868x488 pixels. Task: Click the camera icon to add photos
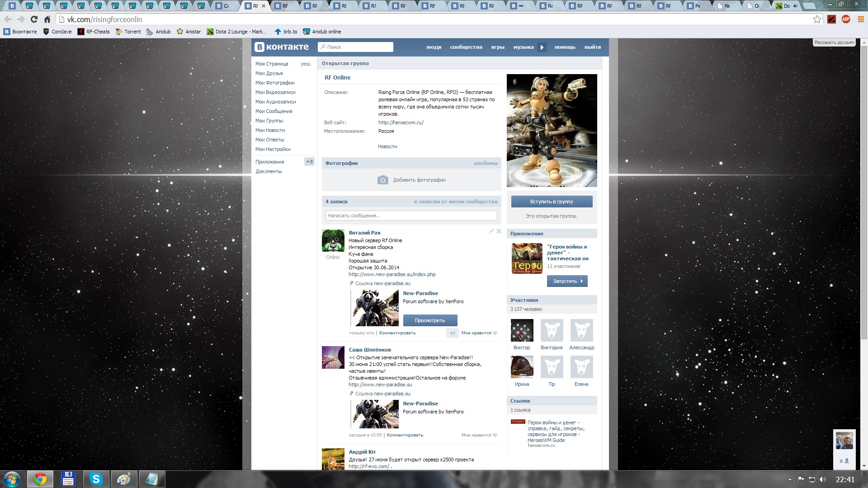(x=383, y=180)
